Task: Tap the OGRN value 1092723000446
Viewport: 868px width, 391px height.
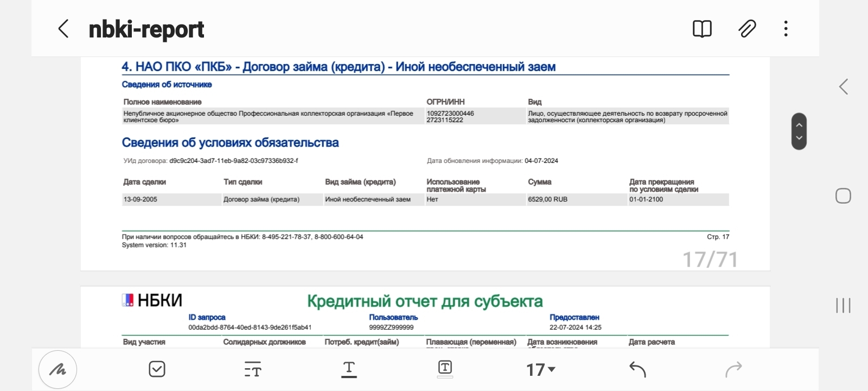Action: pos(450,113)
